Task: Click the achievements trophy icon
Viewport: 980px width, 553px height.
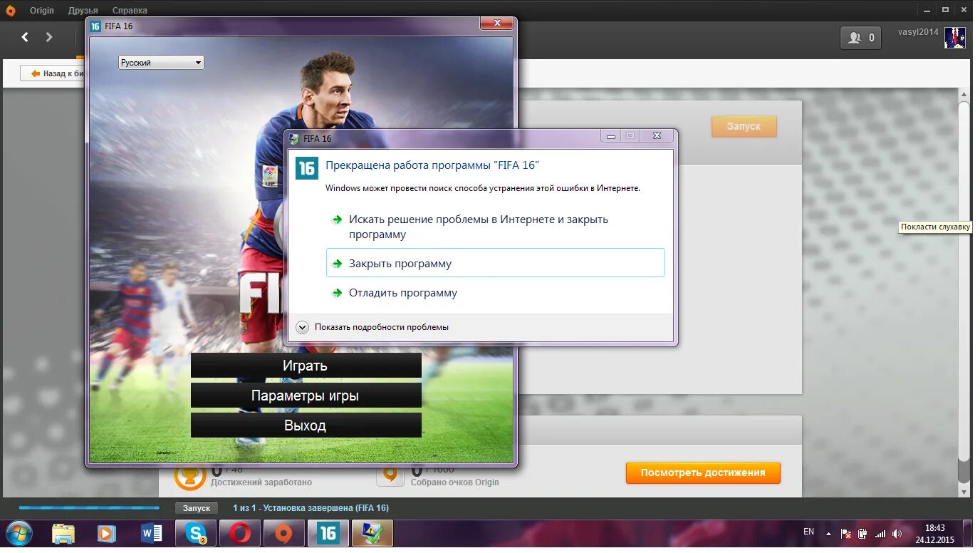Action: click(x=190, y=476)
